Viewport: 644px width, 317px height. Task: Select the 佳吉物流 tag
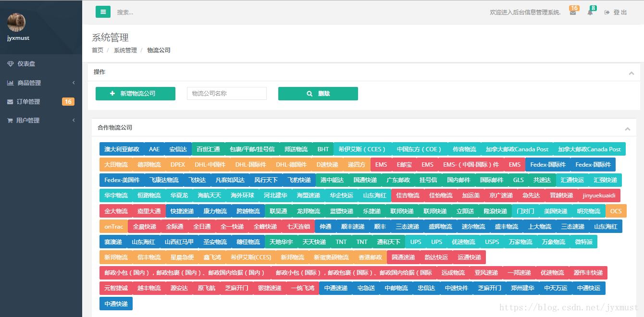(x=408, y=195)
